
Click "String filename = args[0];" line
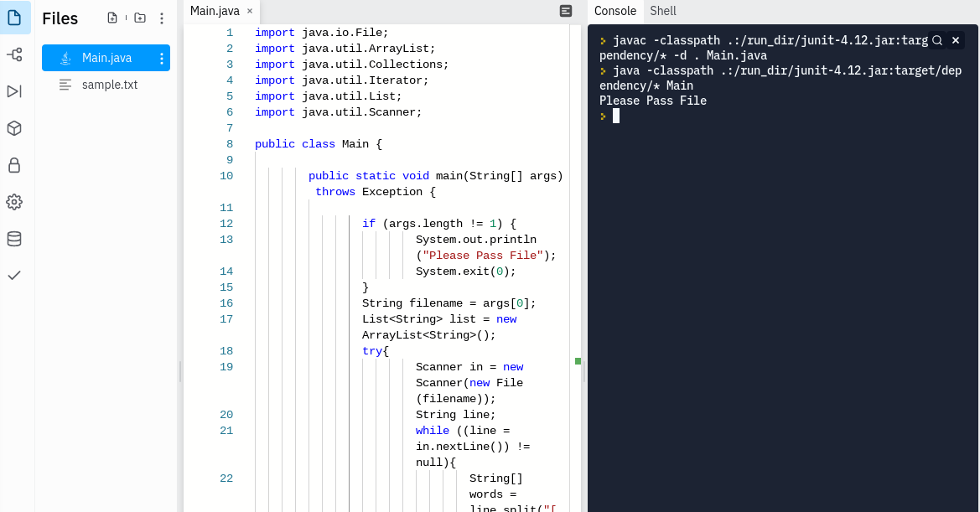coord(449,303)
